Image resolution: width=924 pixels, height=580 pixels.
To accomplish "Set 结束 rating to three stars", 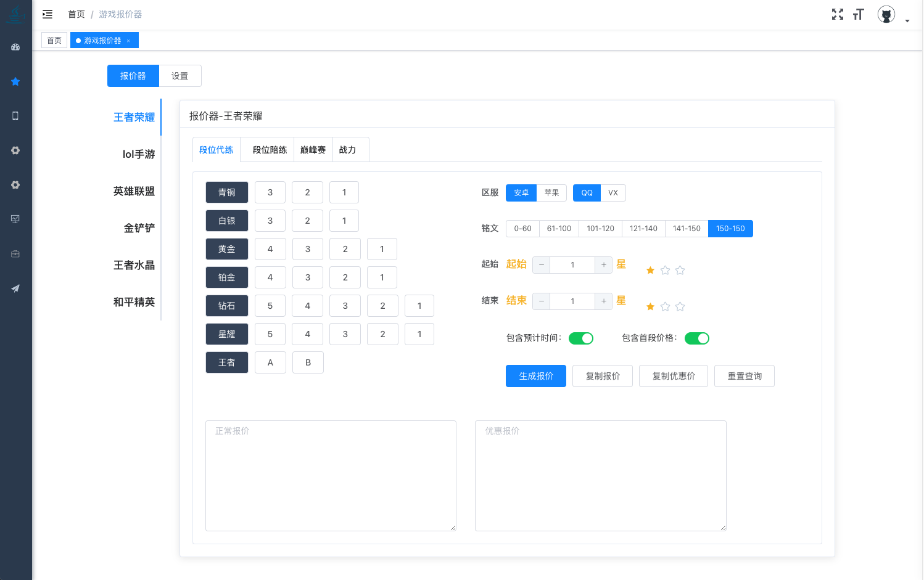I will pyautogui.click(x=680, y=306).
